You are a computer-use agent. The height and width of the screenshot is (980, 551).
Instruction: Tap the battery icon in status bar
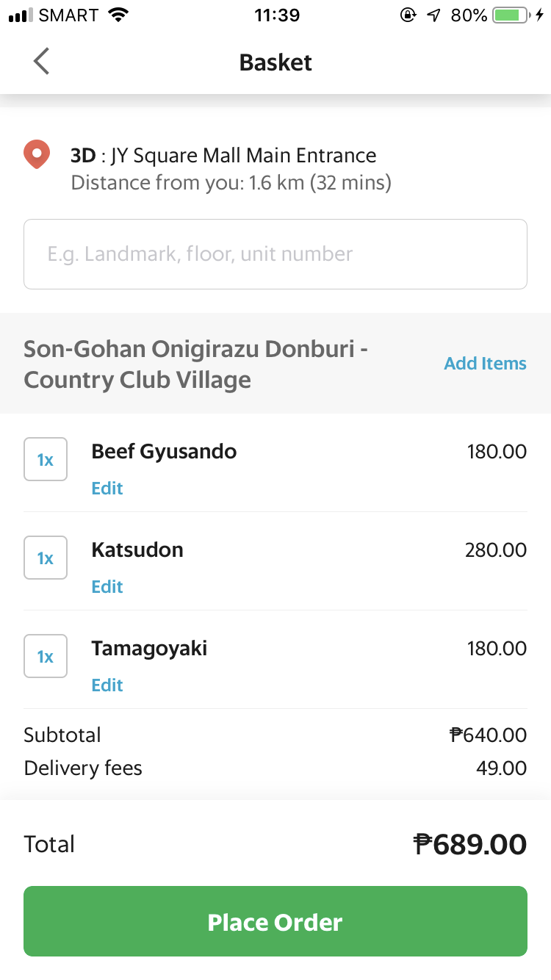click(513, 15)
